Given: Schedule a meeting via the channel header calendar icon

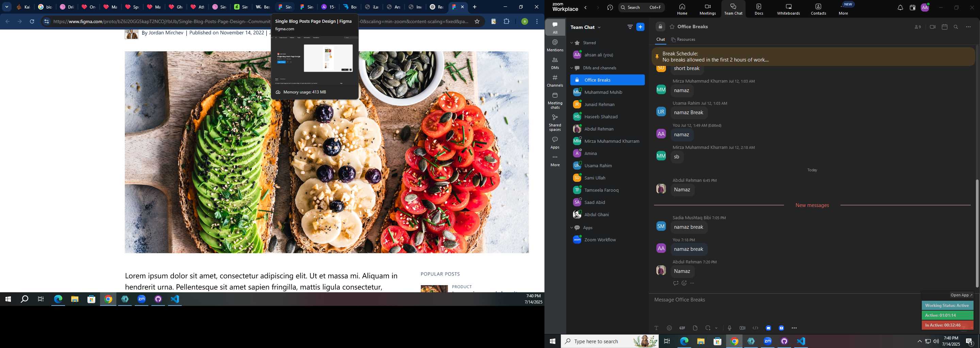Looking at the screenshot, I should [x=944, y=27].
